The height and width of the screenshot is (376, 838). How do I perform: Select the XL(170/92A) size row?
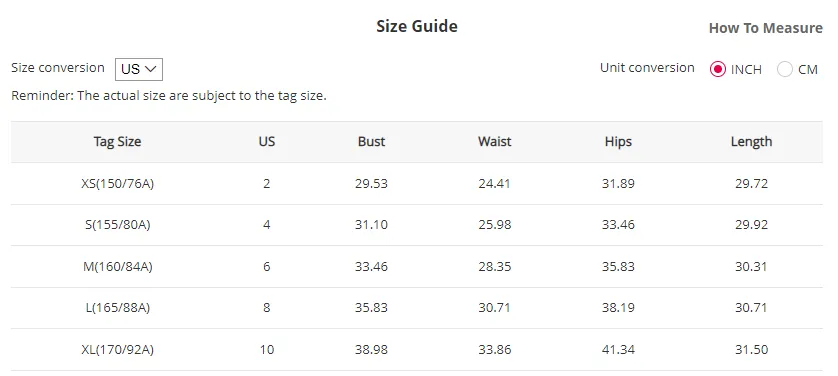click(x=417, y=350)
